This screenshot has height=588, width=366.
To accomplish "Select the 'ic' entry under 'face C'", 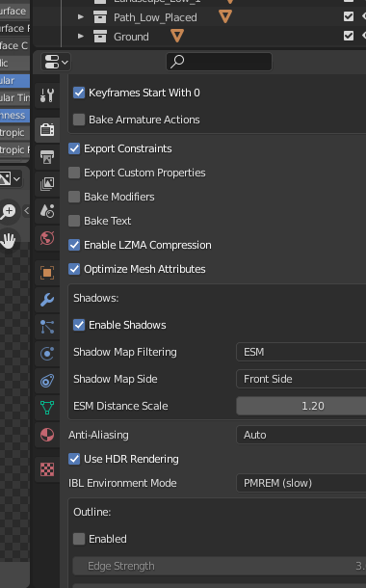I will pos(14,63).
